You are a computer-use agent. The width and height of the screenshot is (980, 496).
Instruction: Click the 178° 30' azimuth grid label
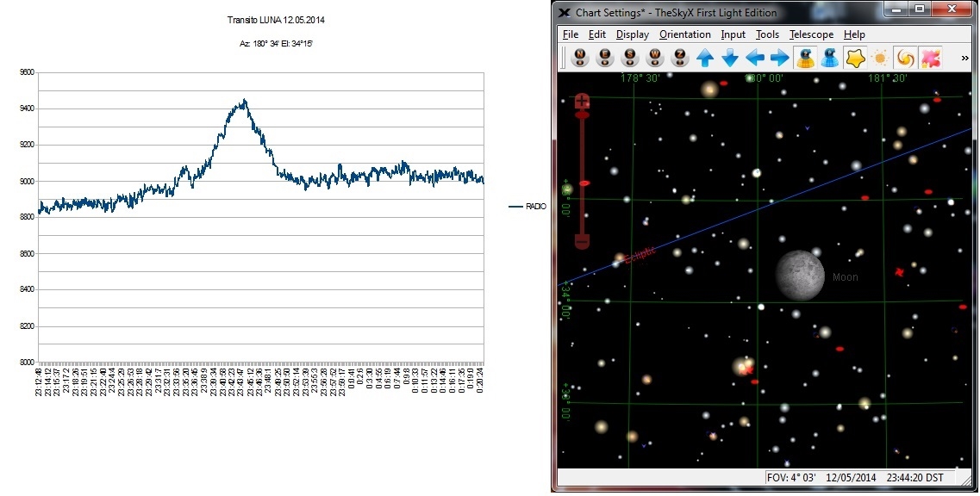[x=639, y=78]
